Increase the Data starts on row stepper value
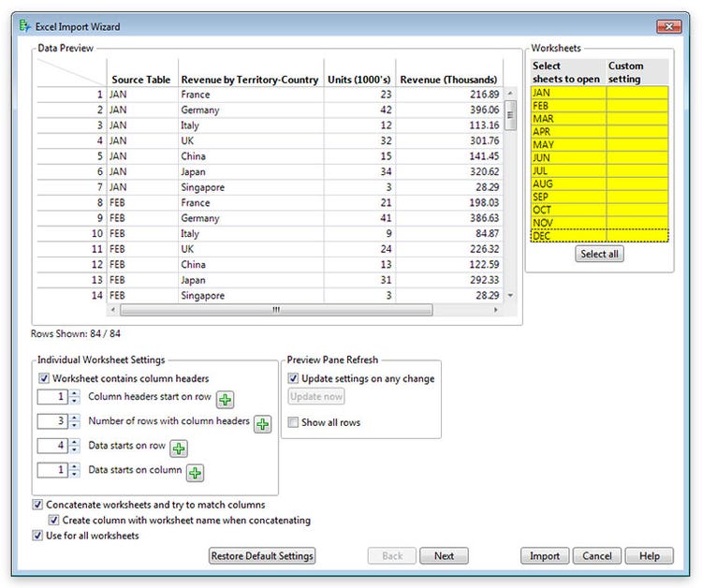This screenshot has width=702, height=588. 75,443
